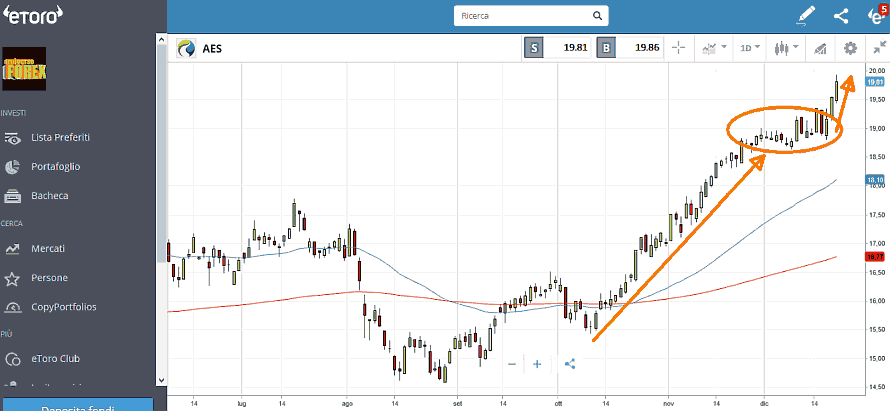Open chart settings gear icon

point(850,48)
